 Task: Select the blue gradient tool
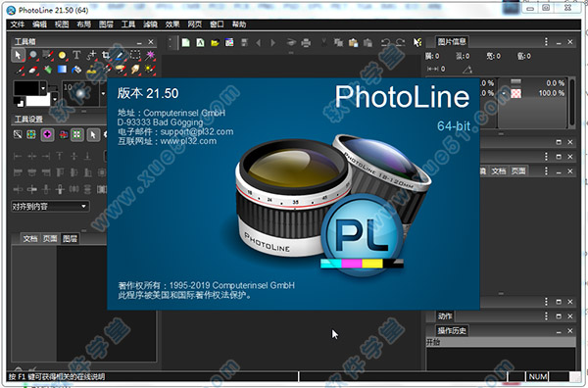point(62,70)
